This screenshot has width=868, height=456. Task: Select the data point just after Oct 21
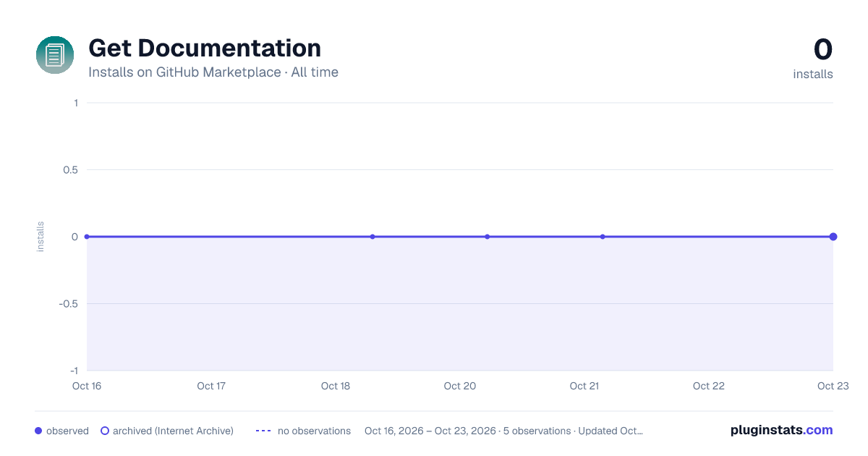click(603, 237)
